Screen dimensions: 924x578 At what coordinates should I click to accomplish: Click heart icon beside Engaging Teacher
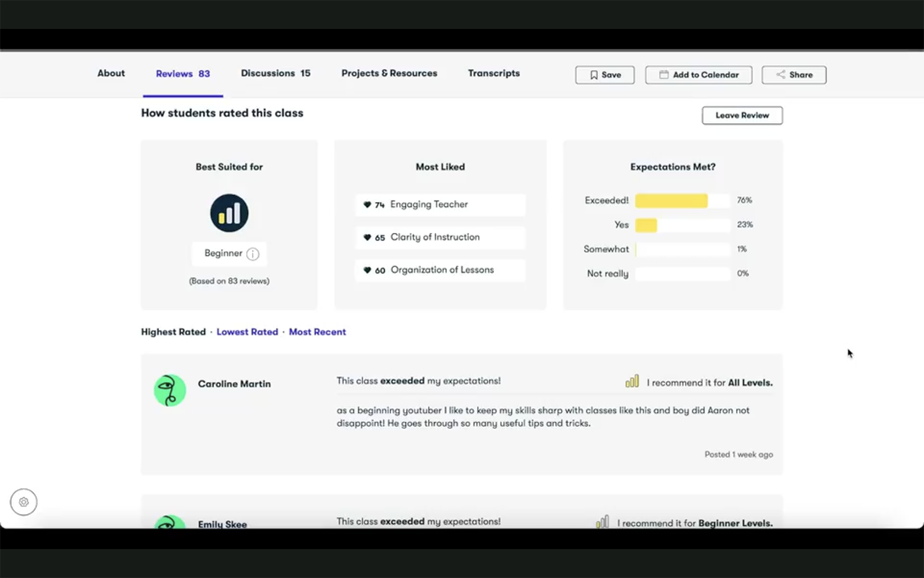tap(367, 205)
